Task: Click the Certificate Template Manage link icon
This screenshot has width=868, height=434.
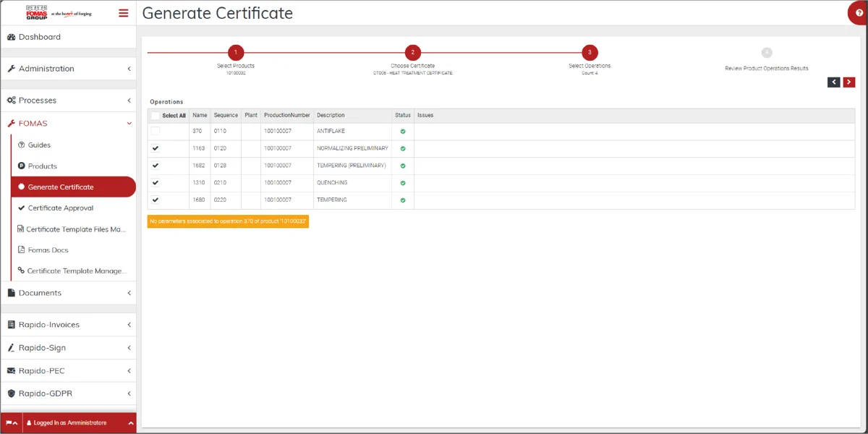Action: [22, 271]
